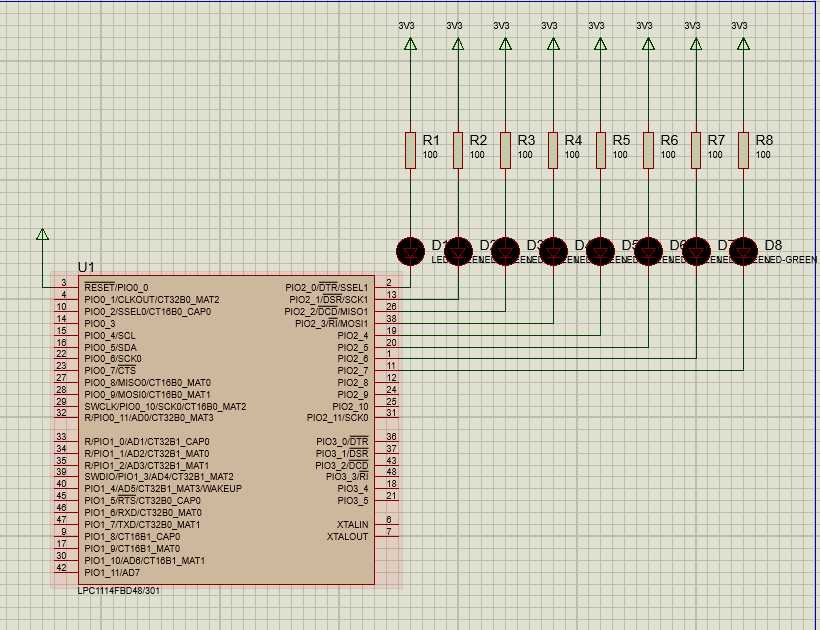Click the LPC1114FBD48/301 part name
This screenshot has height=630, width=820.
119,591
